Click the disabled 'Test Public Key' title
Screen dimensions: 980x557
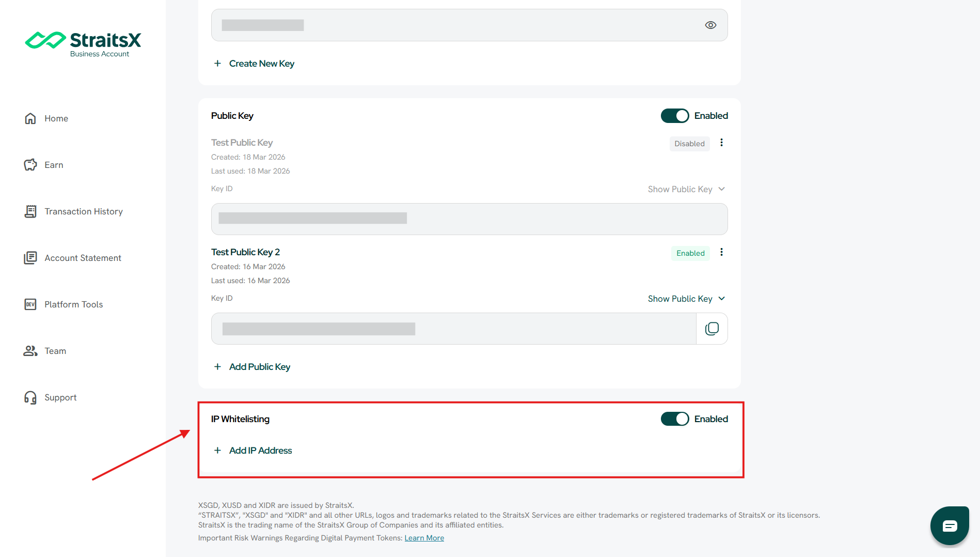pos(242,143)
